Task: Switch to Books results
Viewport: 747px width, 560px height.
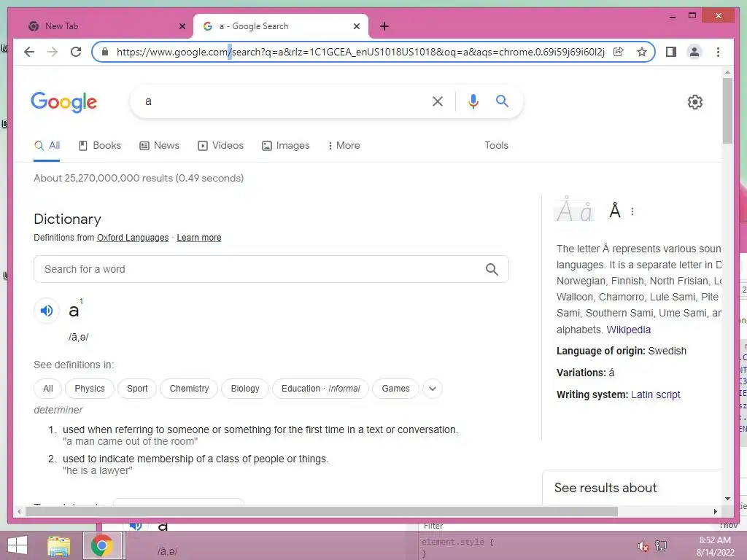Action: (x=99, y=146)
